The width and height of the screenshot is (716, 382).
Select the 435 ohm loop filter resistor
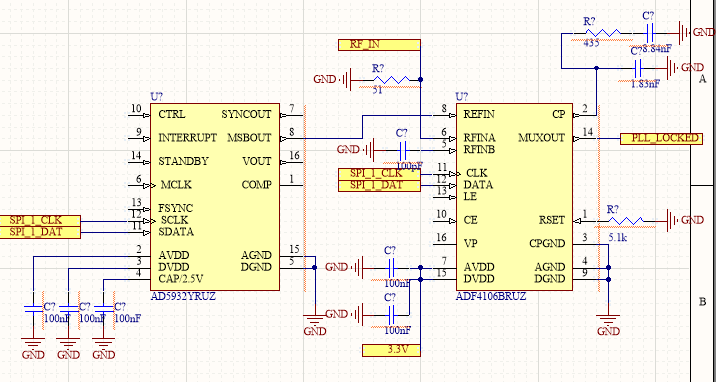click(603, 33)
